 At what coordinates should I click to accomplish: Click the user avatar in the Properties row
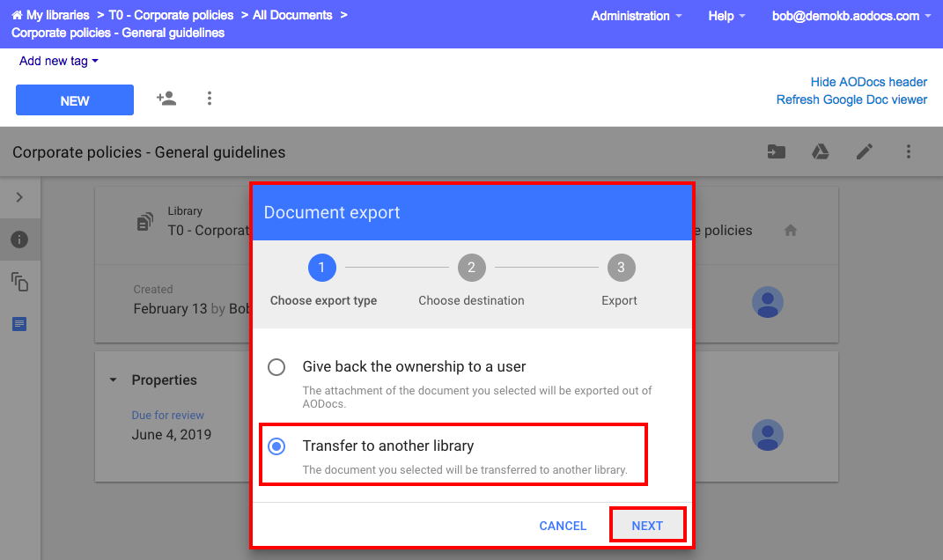768,435
